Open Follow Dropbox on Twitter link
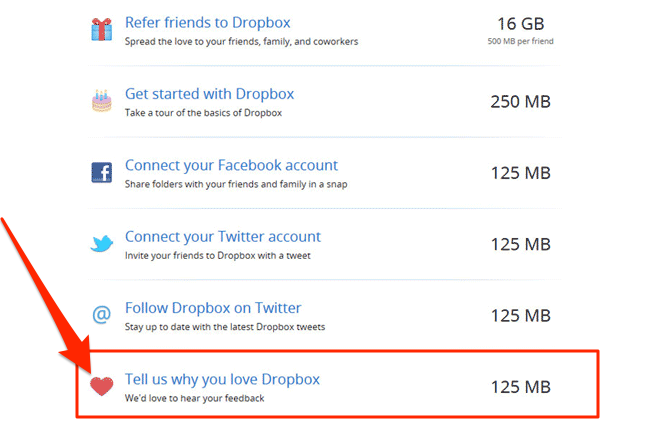 point(213,308)
